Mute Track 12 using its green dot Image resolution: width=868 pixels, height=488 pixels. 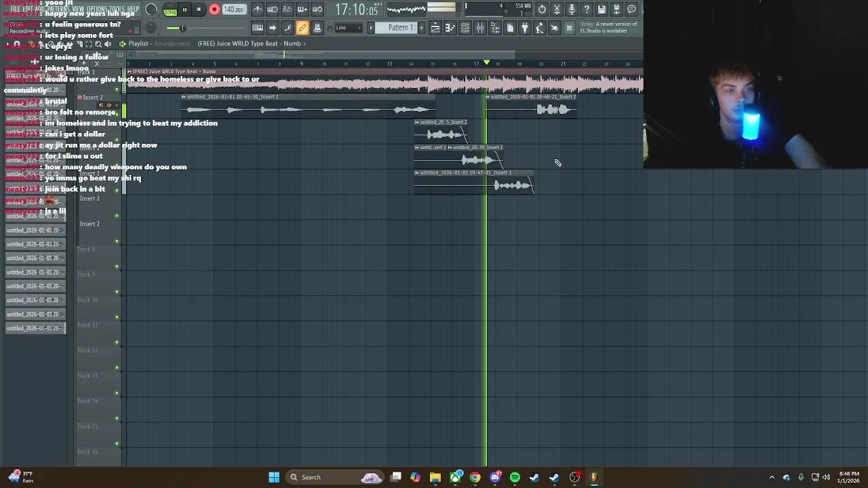[x=117, y=368]
